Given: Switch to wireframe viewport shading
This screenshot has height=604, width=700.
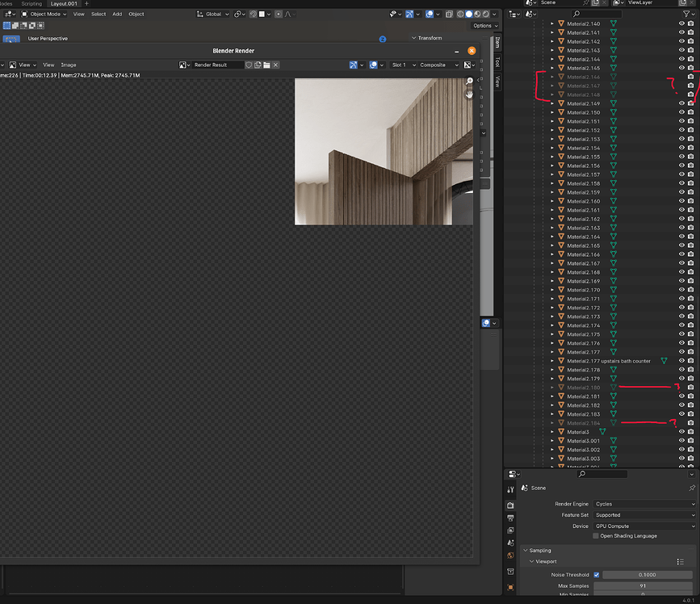Looking at the screenshot, I should 460,14.
